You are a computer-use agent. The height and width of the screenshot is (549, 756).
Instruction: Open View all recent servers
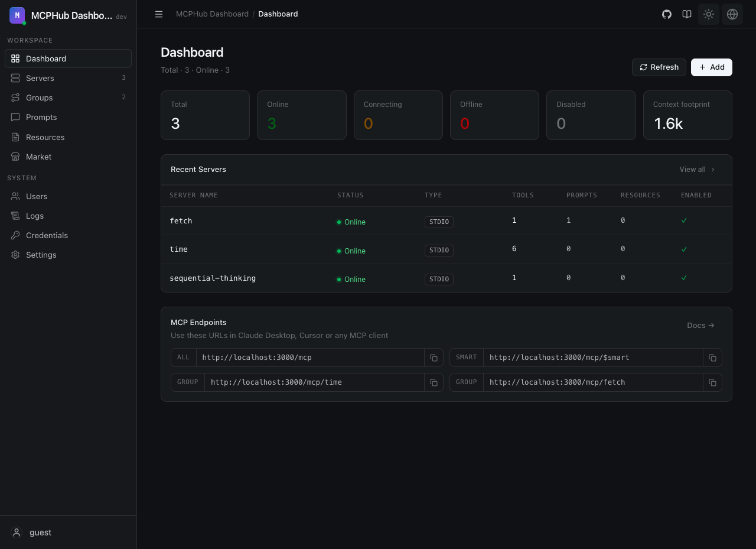698,170
